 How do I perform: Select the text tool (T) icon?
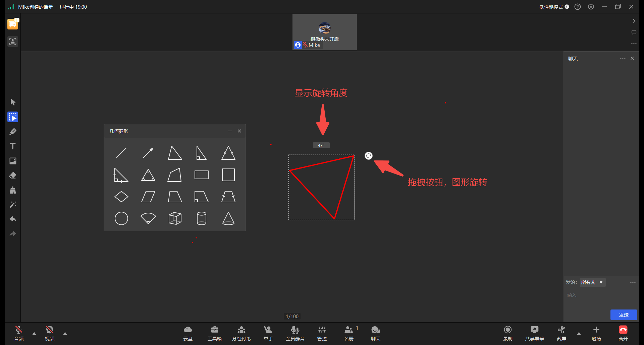coord(13,146)
